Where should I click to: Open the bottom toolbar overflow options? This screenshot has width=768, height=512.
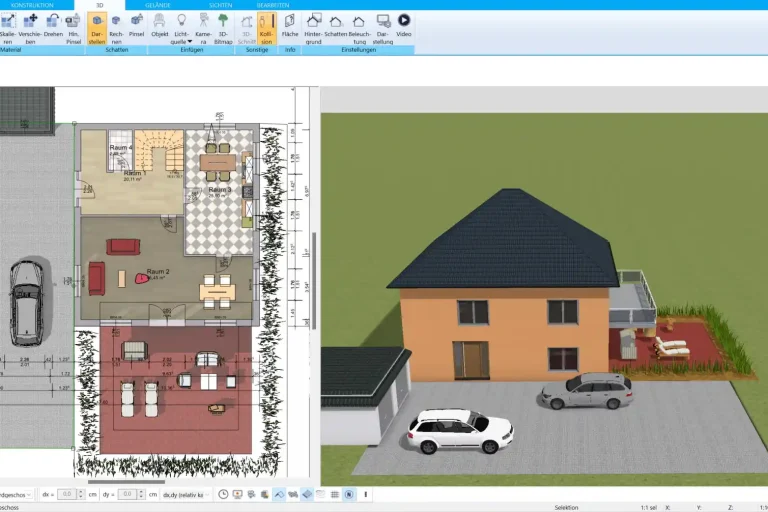(365, 494)
